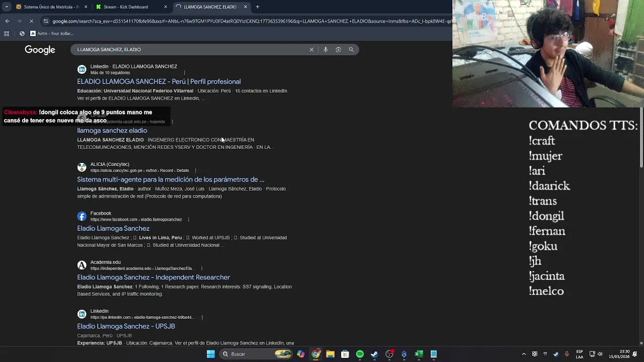Click the streamer webcam overlay
Image resolution: width=644 pixels, height=362 pixels.
point(548,53)
